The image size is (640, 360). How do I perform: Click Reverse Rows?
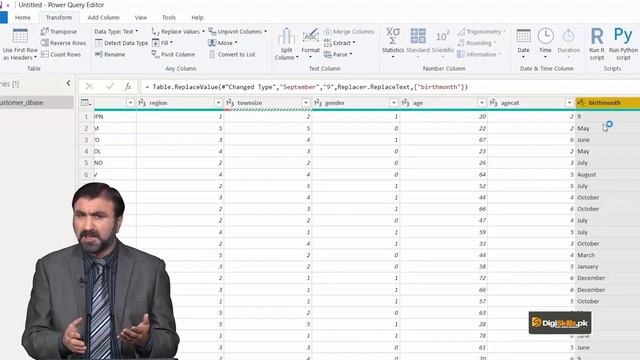click(63, 43)
